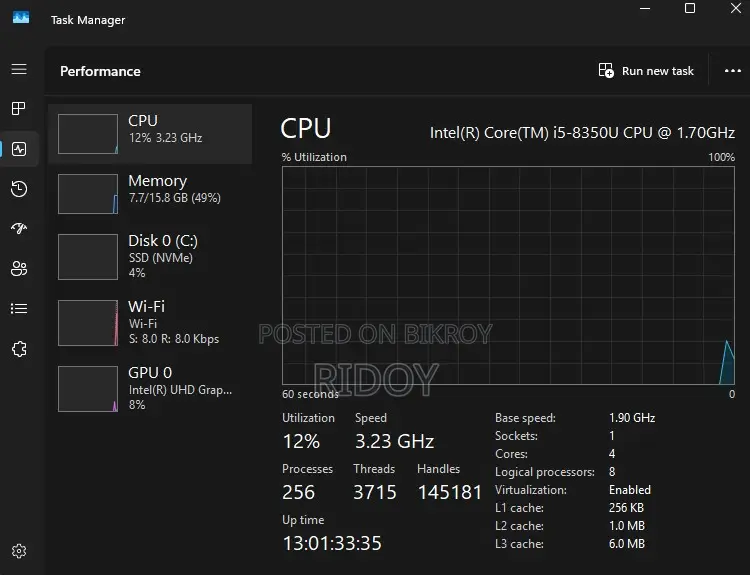Click the 3.23 GHz speed value

(x=395, y=441)
